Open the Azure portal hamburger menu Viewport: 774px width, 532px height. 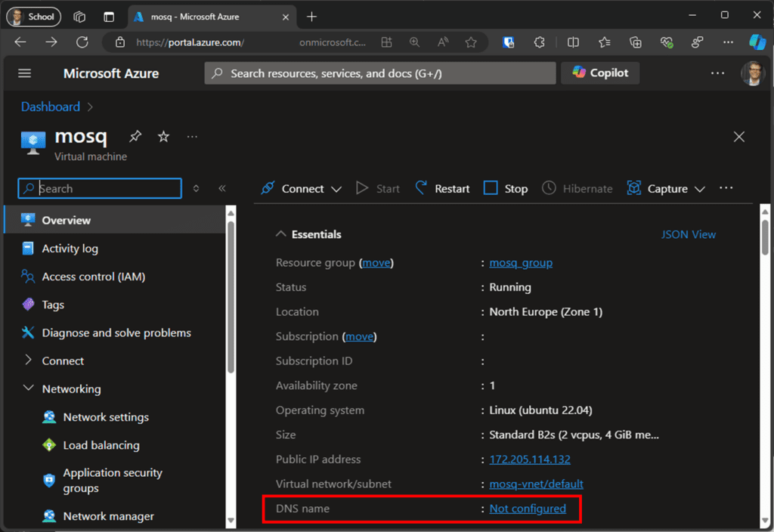click(x=25, y=73)
